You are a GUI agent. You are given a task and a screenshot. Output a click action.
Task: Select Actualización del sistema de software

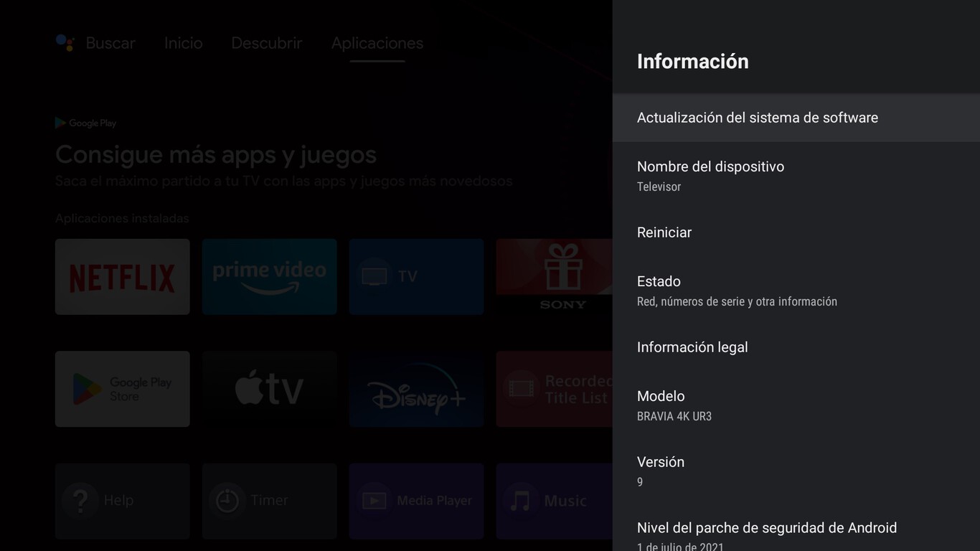tap(758, 117)
